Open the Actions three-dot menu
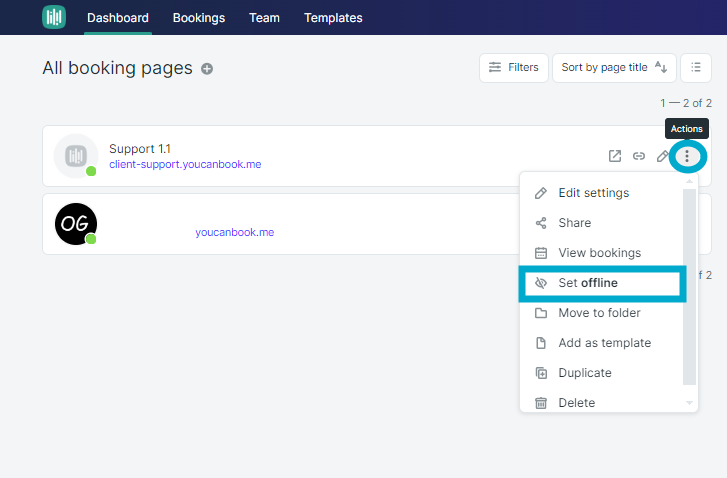The width and height of the screenshot is (727, 478). tap(687, 156)
